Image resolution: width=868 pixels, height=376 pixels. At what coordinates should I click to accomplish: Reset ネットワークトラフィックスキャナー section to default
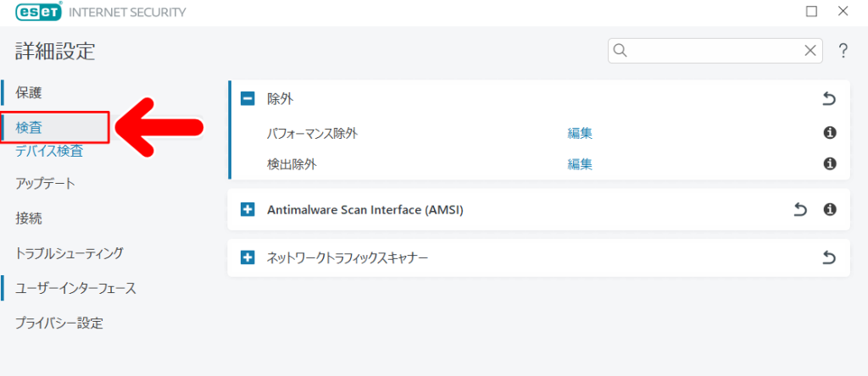(x=829, y=257)
